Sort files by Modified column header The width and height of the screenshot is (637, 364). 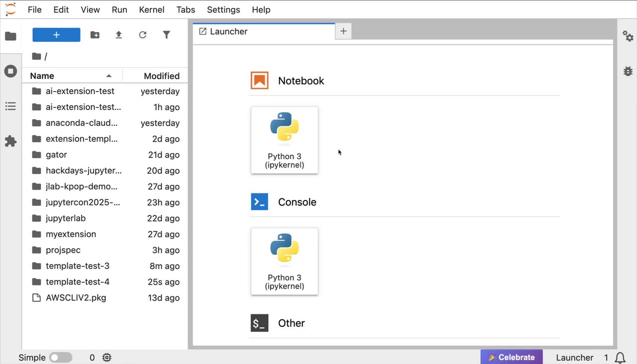[155, 76]
